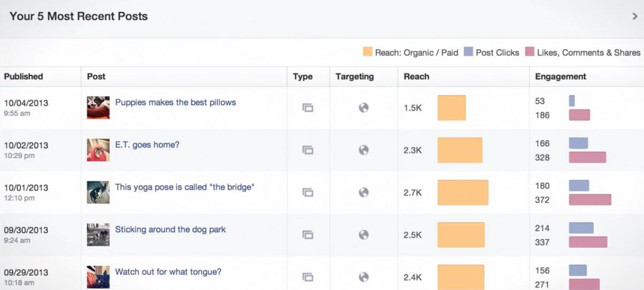
Task: Click the globe icon for yoga pose post
Action: (363, 192)
